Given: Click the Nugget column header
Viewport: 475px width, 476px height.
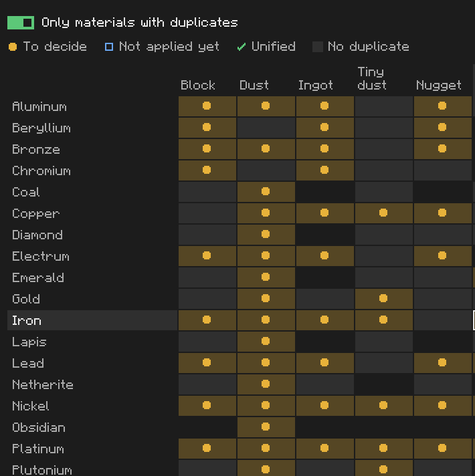Looking at the screenshot, I should 439,85.
